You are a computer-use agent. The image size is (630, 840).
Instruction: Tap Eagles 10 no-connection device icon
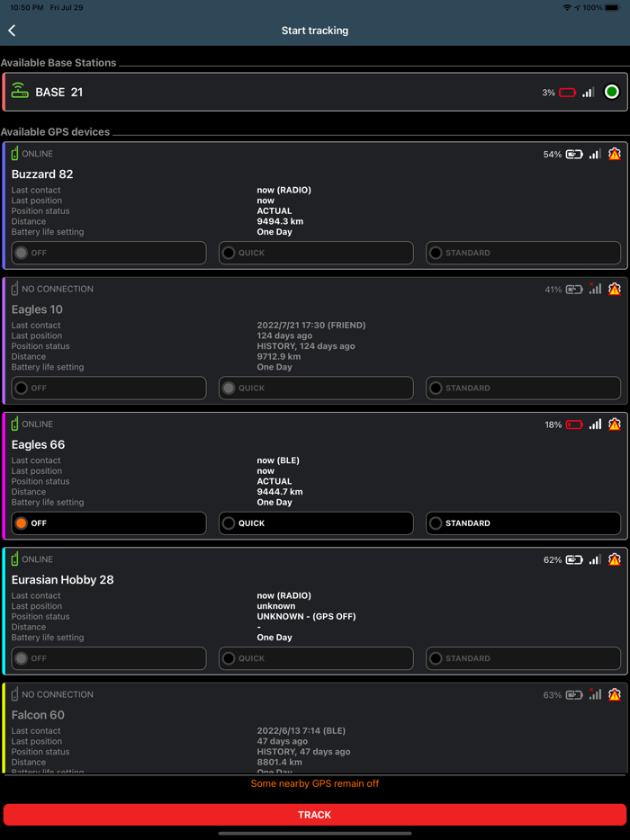click(x=15, y=288)
